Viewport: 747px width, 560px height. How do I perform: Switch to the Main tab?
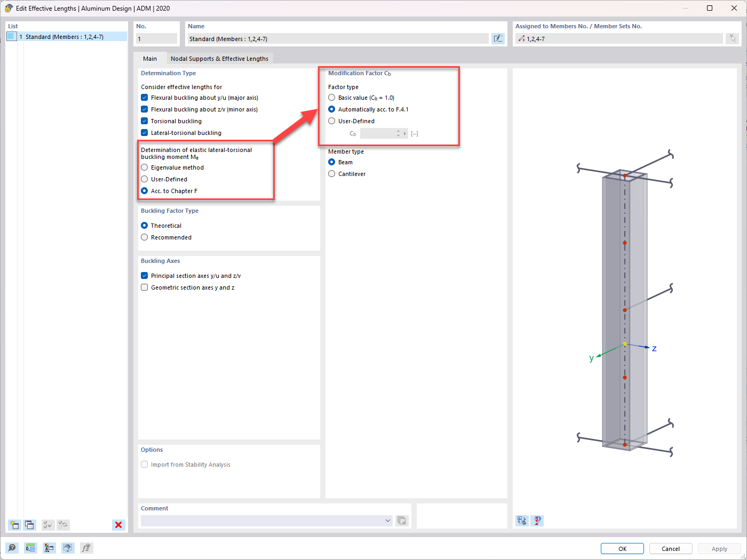click(x=150, y=59)
